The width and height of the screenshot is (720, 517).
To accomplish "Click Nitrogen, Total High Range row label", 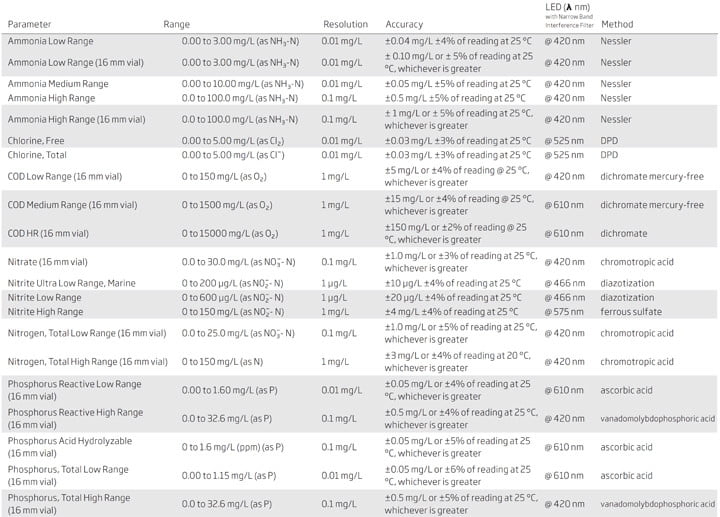I will 88,362.
